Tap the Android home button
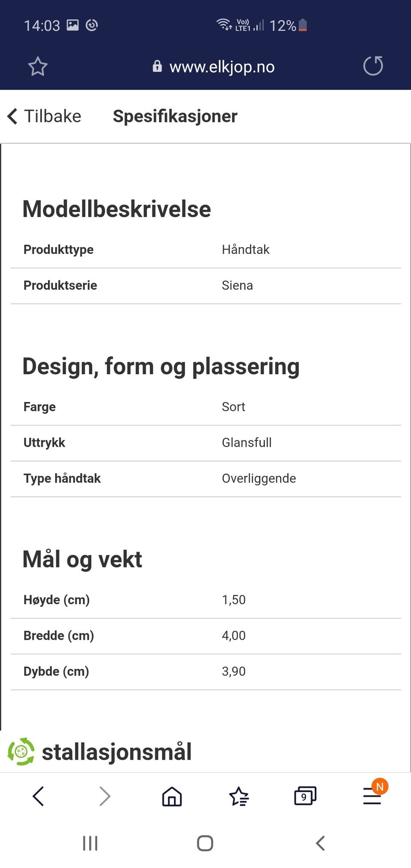This screenshot has width=411, height=868. click(205, 843)
